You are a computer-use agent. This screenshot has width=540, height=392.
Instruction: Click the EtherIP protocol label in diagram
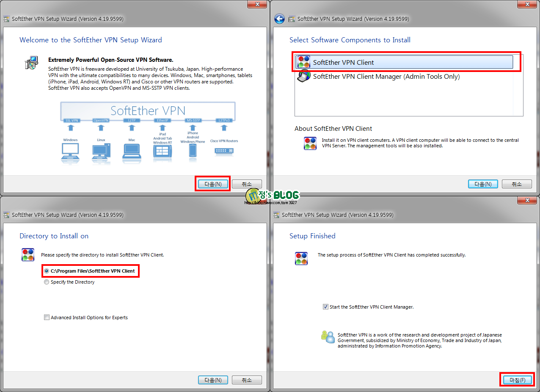point(163,121)
